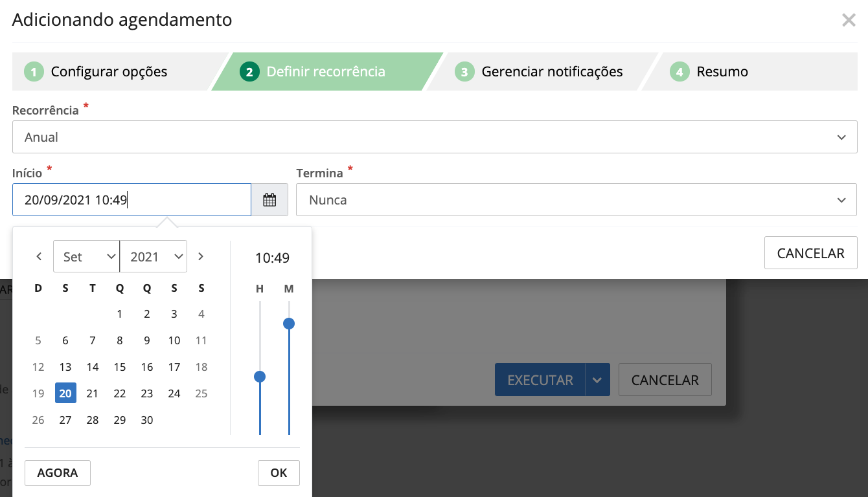Pick day 17 in the calendar

click(174, 367)
